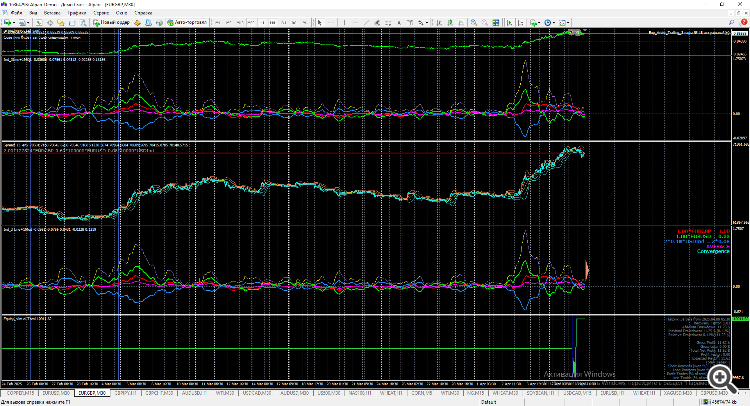Image resolution: width=750 pixels, height=406 pixels.
Task: Open the search magnifier in the toolbar
Action: [731, 22]
